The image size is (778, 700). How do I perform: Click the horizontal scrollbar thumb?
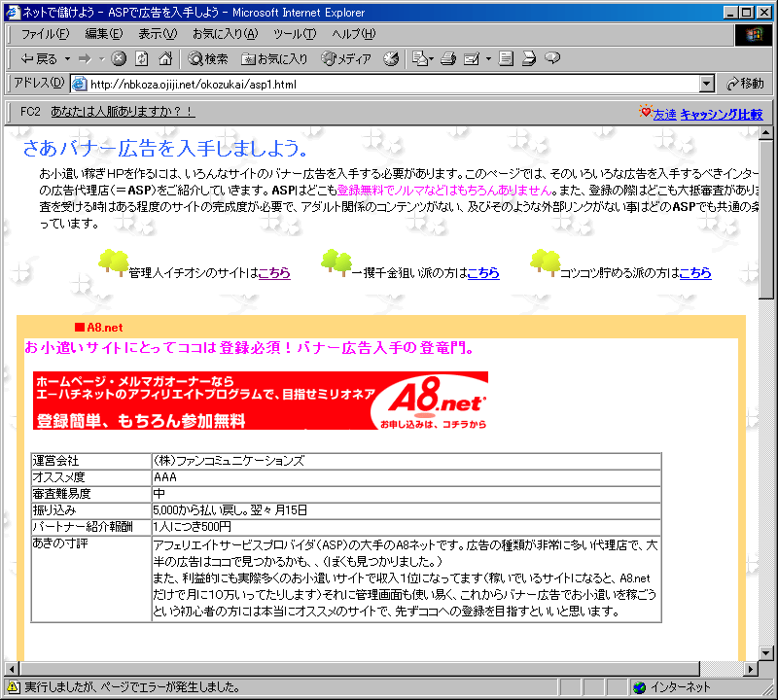[359, 669]
